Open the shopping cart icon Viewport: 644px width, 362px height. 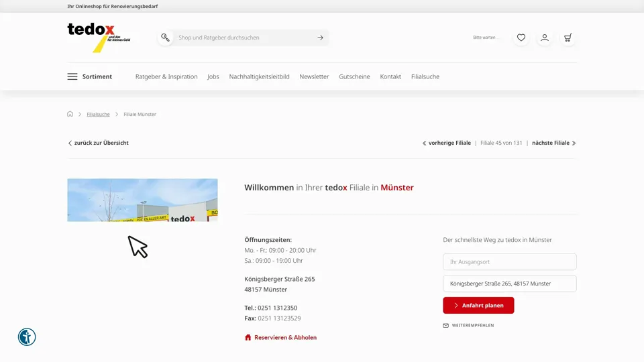pos(568,38)
